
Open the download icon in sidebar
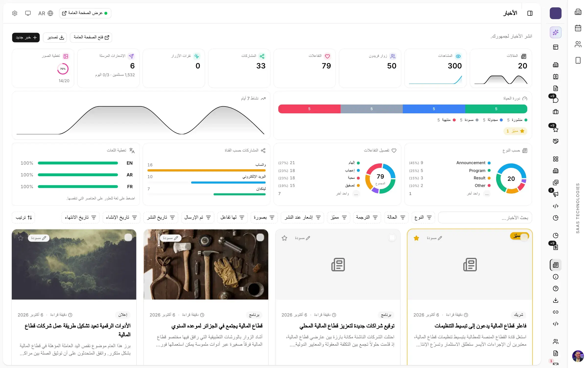(556, 300)
